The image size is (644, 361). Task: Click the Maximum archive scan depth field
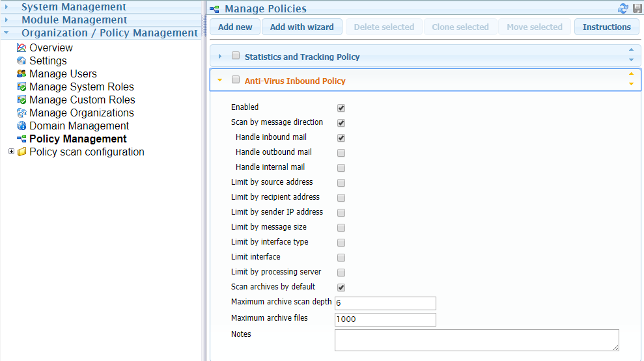pos(385,304)
